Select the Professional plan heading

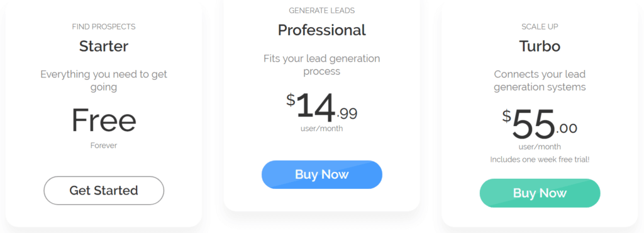tap(321, 30)
